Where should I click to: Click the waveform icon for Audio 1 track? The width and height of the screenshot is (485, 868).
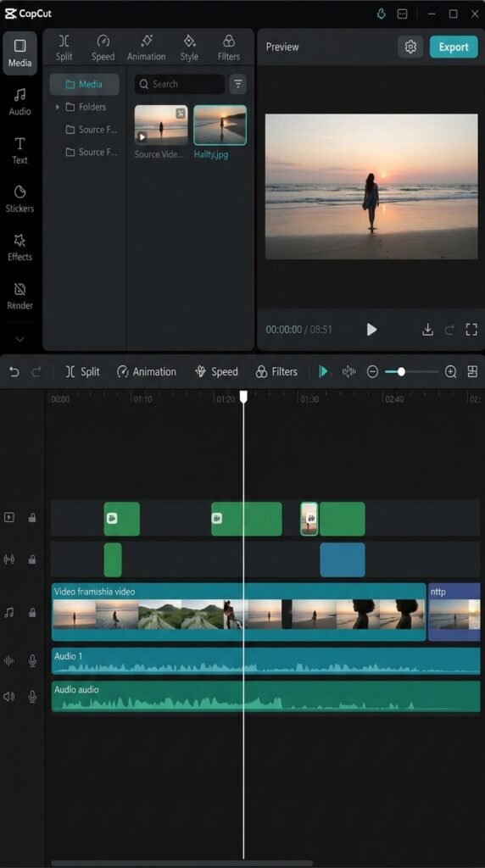(x=9, y=660)
